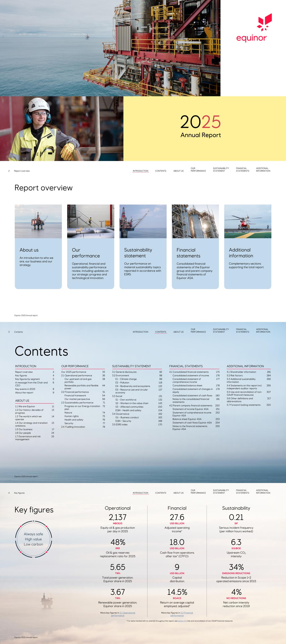Select FINANCIAL STATEMENTS tab in Contents page header

click(x=242, y=330)
